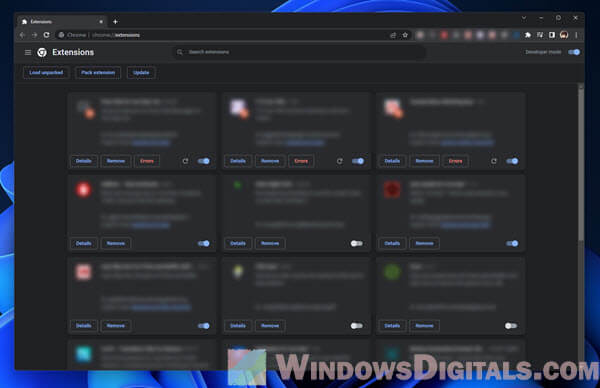
Task: Open Details of the red circle extension
Action: click(x=83, y=243)
